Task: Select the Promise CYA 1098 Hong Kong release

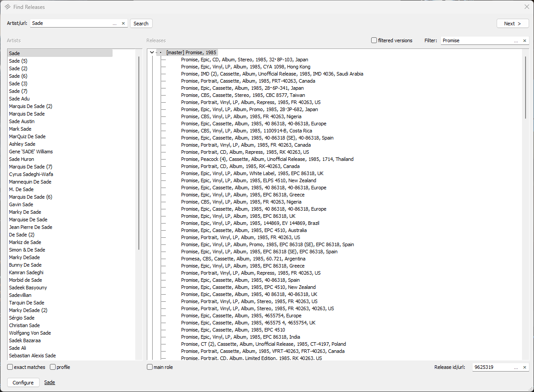Action: (246, 67)
